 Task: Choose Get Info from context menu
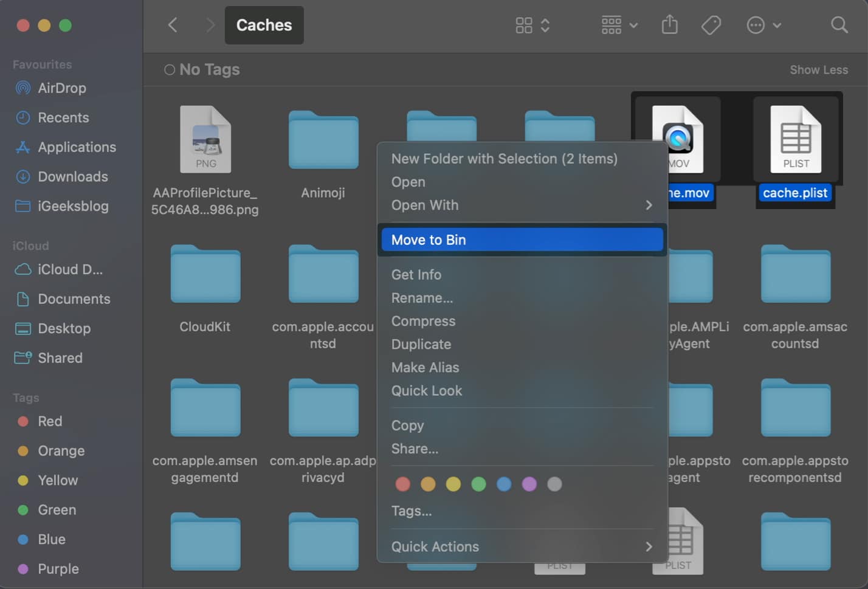416,275
